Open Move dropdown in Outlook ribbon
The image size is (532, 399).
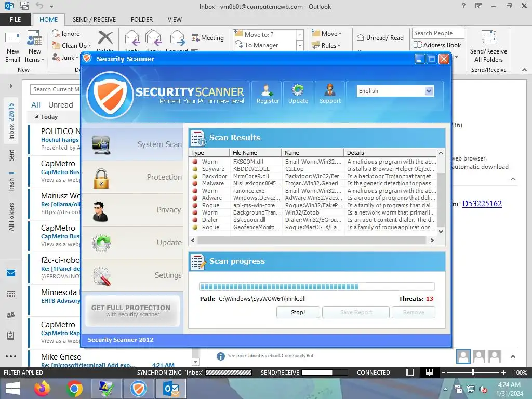click(x=326, y=34)
